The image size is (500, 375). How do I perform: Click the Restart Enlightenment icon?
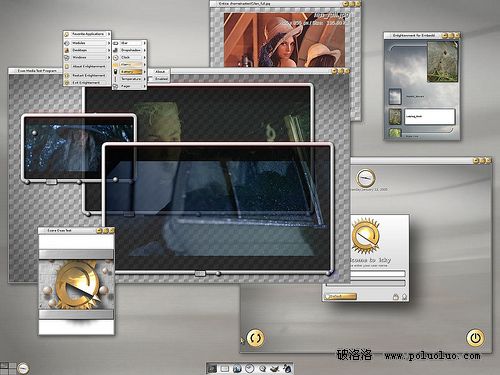tap(67, 75)
